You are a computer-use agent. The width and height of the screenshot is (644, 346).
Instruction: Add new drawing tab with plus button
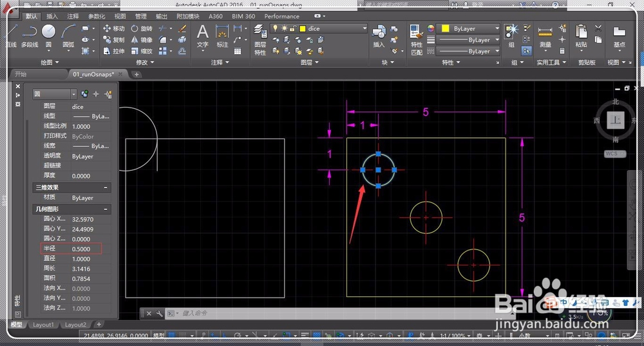(137, 74)
